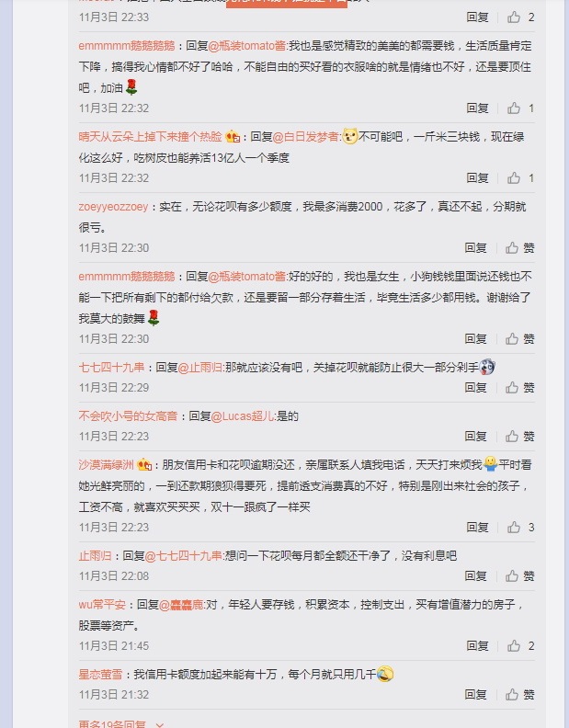
Task: Like 晴天从云朵上掉下来撞个热脸's comment
Action: point(520,178)
